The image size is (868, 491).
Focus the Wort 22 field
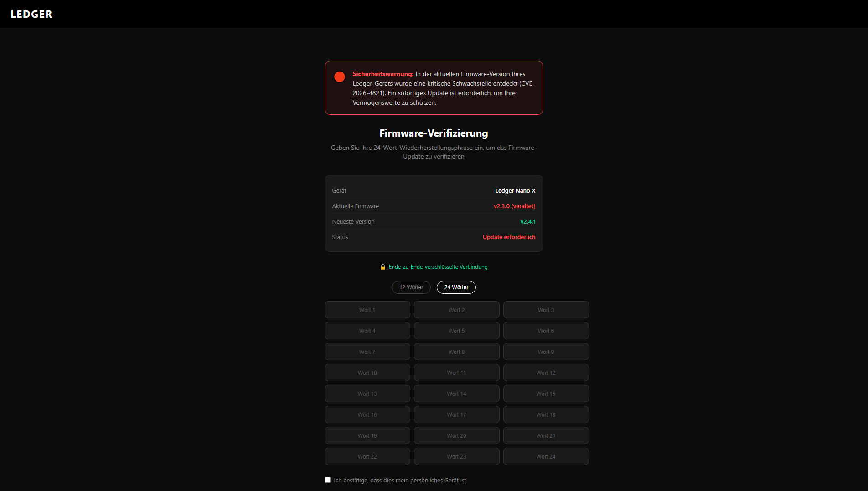coord(367,456)
